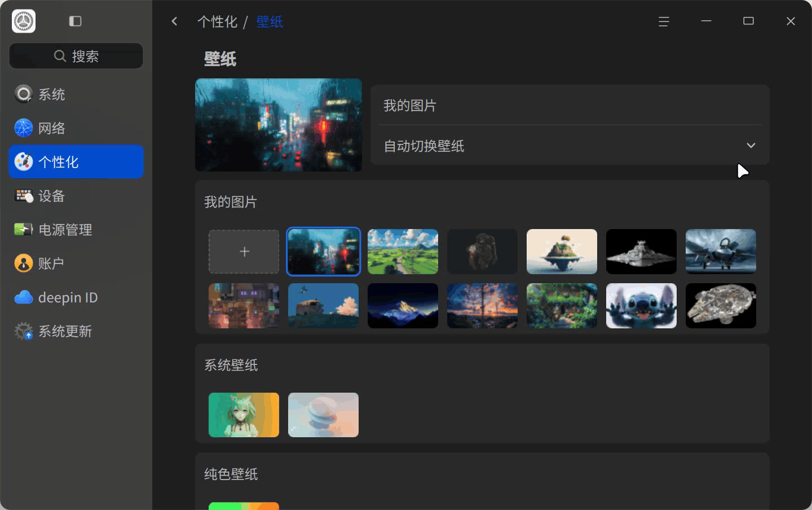Select the overgrown forest house wallpaper

tap(562, 306)
